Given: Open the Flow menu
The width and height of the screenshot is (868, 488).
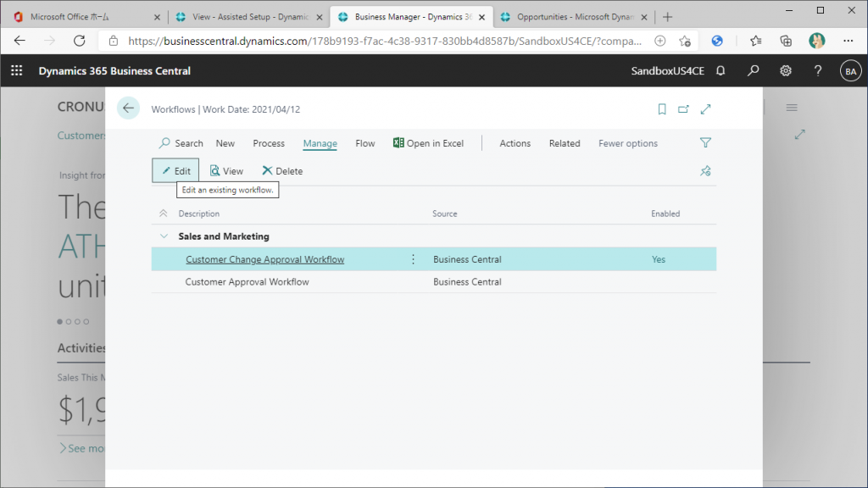Looking at the screenshot, I should pyautogui.click(x=364, y=143).
